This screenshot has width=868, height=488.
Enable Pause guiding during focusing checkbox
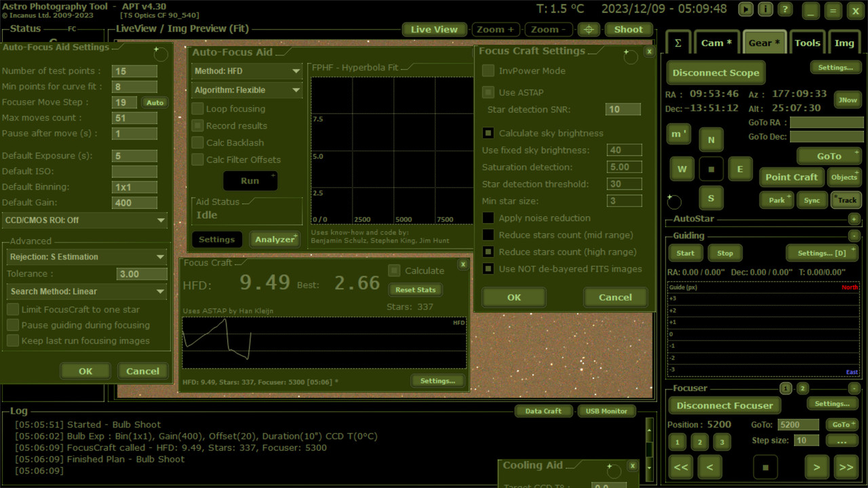click(12, 325)
